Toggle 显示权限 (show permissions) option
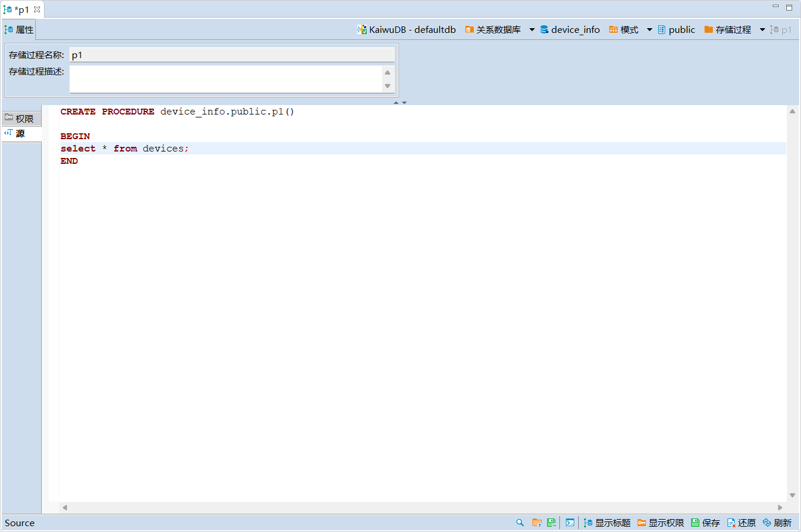 [661, 523]
